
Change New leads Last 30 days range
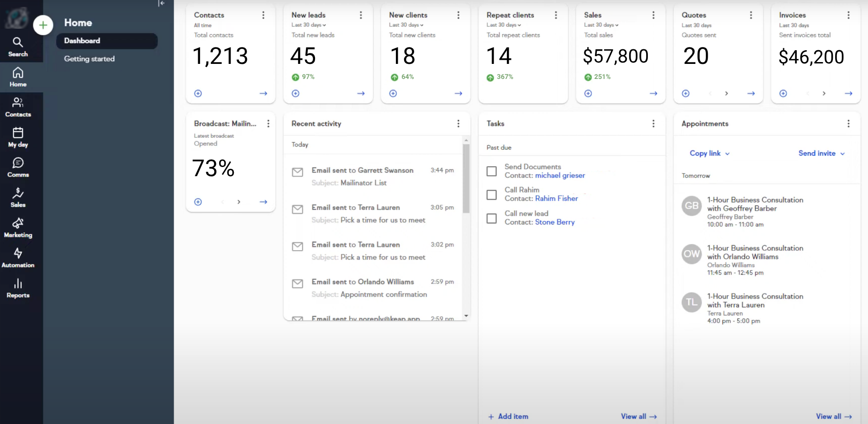pyautogui.click(x=309, y=25)
